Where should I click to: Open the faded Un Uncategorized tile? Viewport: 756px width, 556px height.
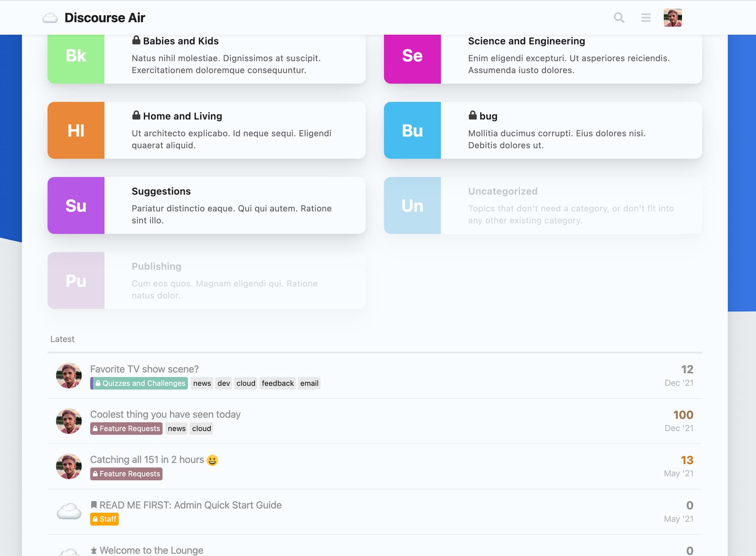[412, 205]
